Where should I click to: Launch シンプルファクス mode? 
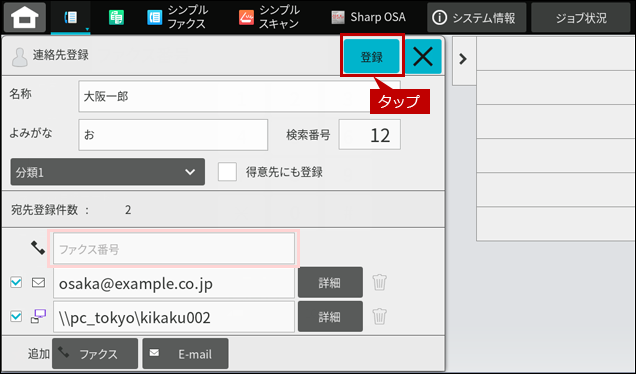178,17
